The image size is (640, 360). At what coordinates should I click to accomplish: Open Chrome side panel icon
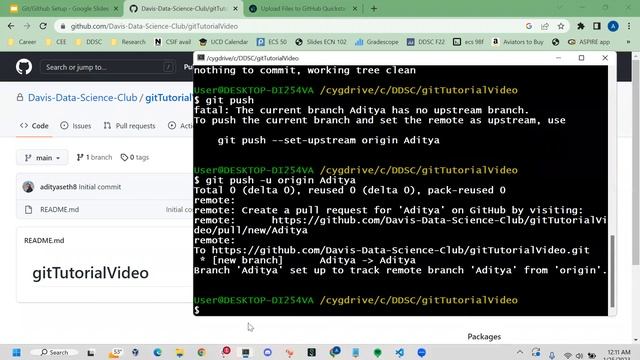[x=597, y=26]
